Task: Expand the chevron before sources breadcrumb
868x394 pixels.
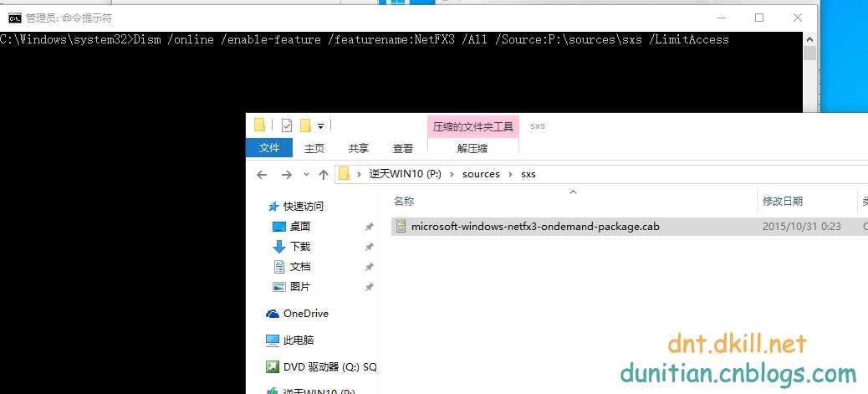Action: click(x=452, y=174)
